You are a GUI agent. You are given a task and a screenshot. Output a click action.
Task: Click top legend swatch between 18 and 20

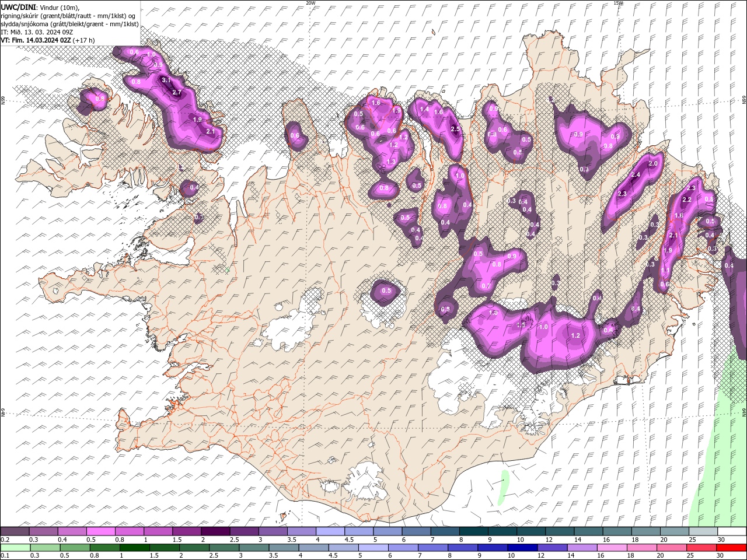click(645, 531)
